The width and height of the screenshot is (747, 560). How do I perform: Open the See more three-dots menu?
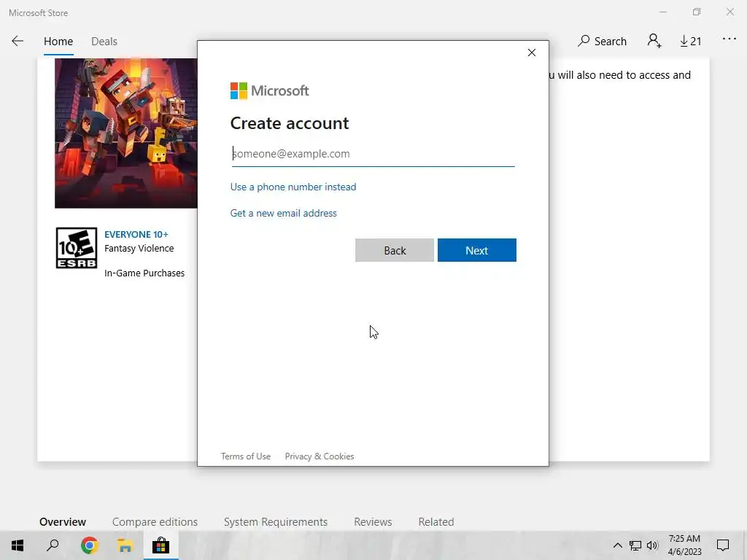click(729, 39)
